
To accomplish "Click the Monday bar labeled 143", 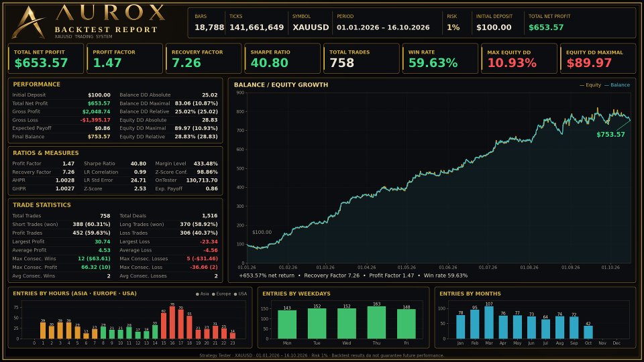I will (x=287, y=324).
